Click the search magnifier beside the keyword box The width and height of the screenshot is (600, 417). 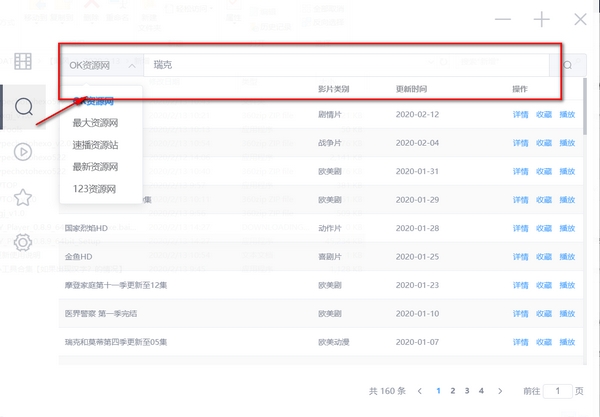pyautogui.click(x=568, y=65)
